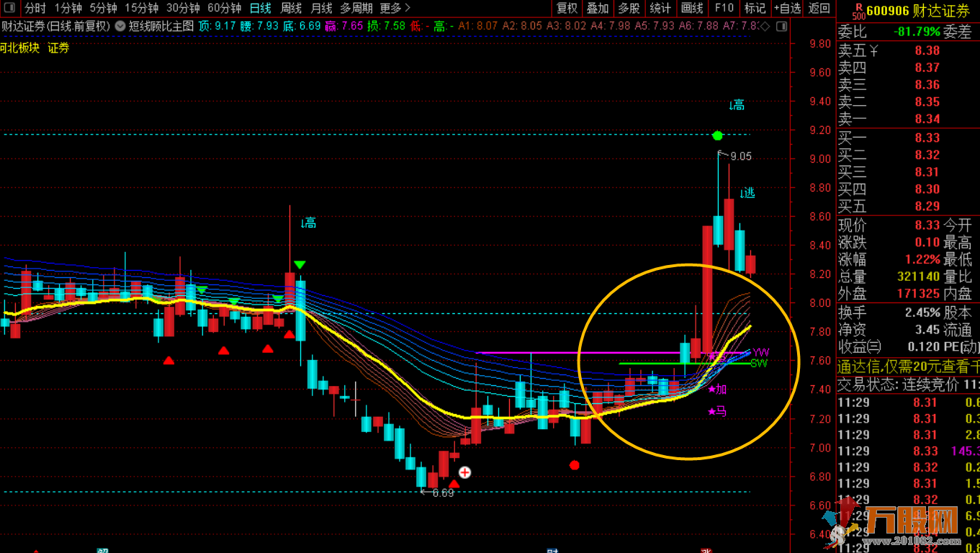Select 买四 price 8.30
980x553 pixels.
tap(927, 189)
